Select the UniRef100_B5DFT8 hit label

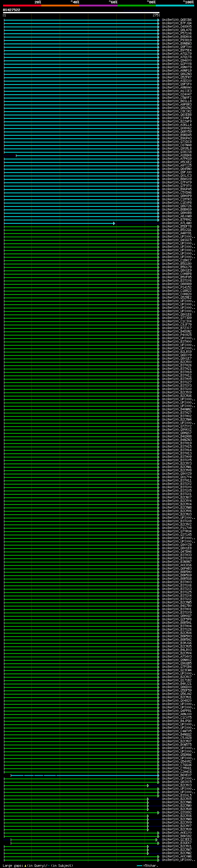tap(176, 226)
